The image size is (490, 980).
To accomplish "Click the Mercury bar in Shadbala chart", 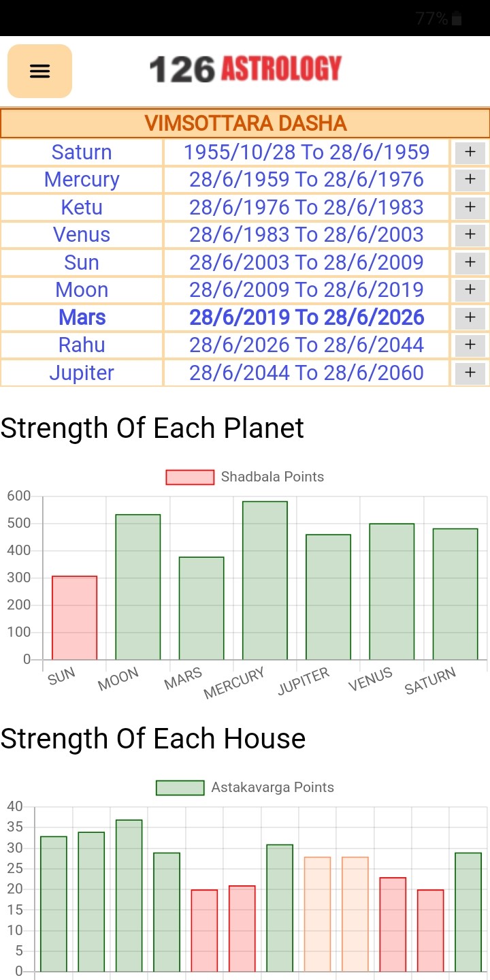I will pyautogui.click(x=265, y=580).
